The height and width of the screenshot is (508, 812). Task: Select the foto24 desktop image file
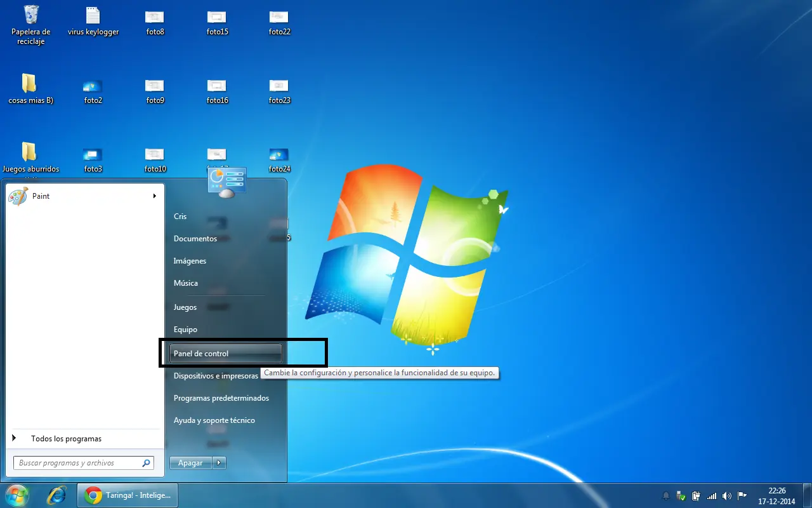pos(279,159)
